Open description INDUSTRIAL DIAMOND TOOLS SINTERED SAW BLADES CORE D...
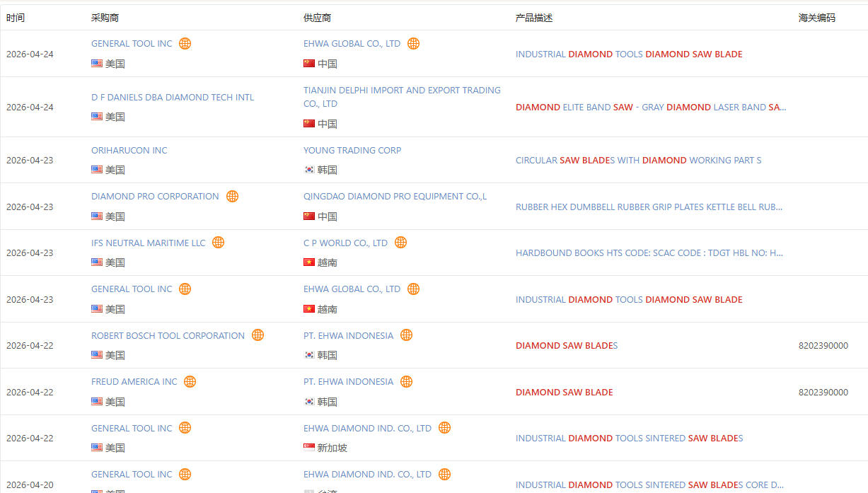This screenshot has width=868, height=493. point(649,485)
